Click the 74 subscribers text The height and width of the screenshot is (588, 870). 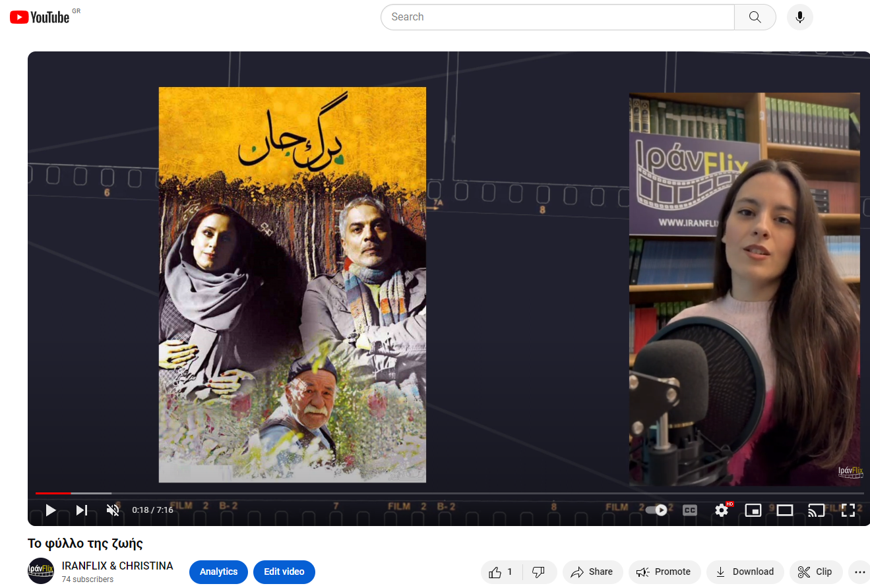(x=87, y=579)
